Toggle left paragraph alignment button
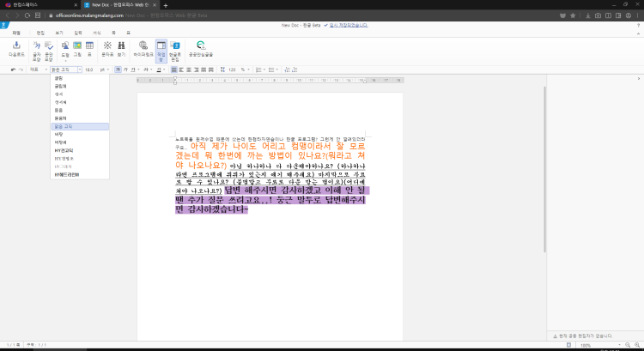The image size is (644, 351). point(179,70)
